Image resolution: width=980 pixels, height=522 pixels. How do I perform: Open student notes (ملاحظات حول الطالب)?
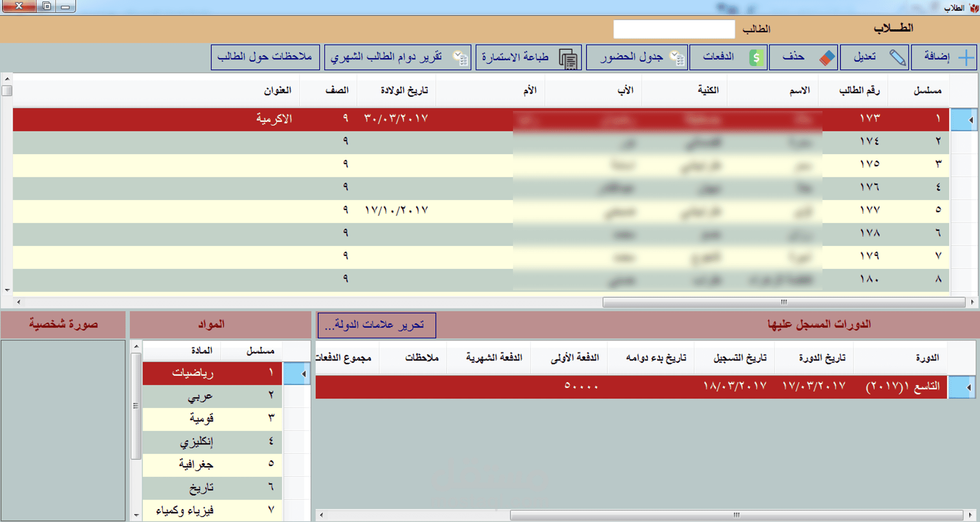[265, 57]
